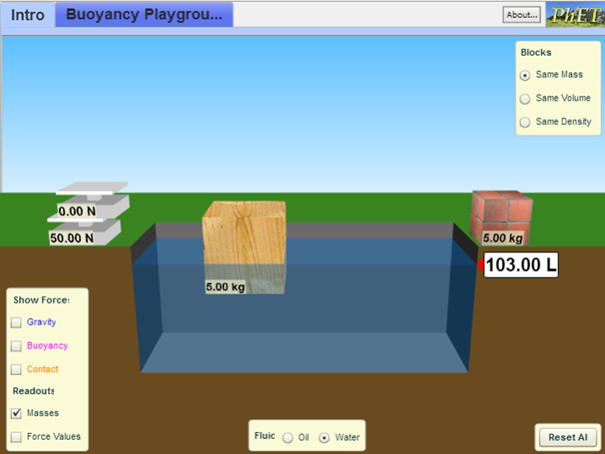This screenshot has width=605, height=454.
Task: Click the Readouts heading
Action: 33,391
